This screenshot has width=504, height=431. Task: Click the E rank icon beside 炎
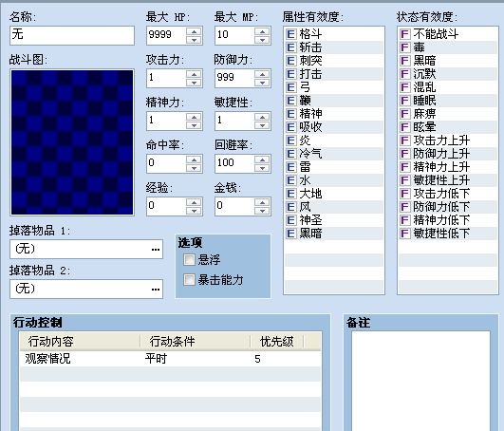pyautogui.click(x=290, y=141)
